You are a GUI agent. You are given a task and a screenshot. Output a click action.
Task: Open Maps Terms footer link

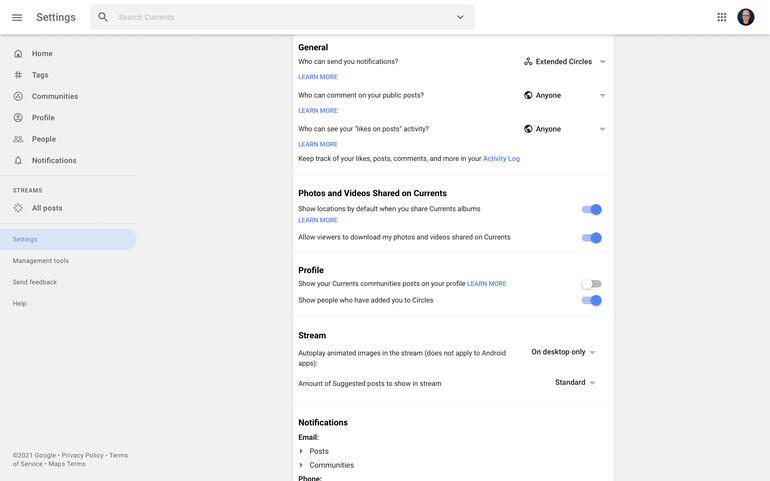[x=67, y=464]
